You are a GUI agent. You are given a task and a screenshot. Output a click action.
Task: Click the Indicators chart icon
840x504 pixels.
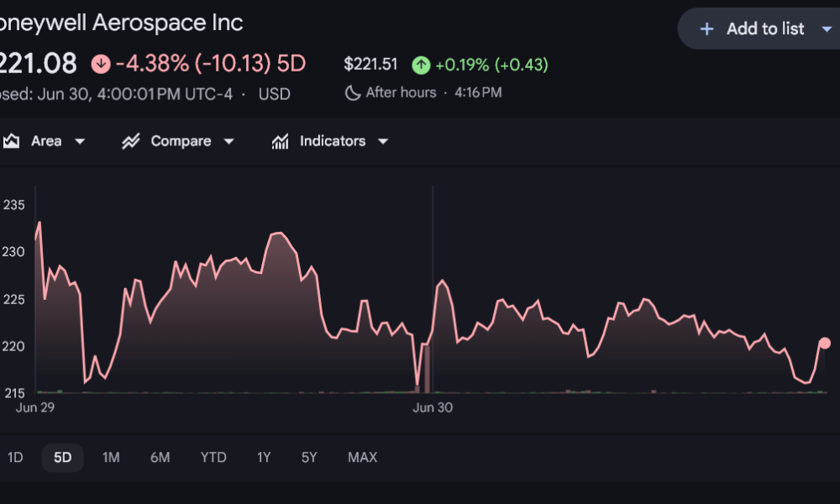click(x=281, y=141)
